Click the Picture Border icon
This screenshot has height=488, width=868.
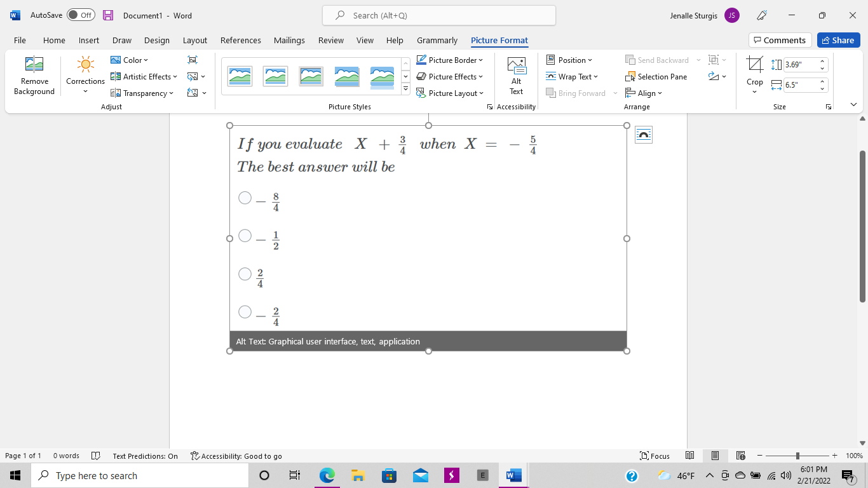tap(451, 60)
